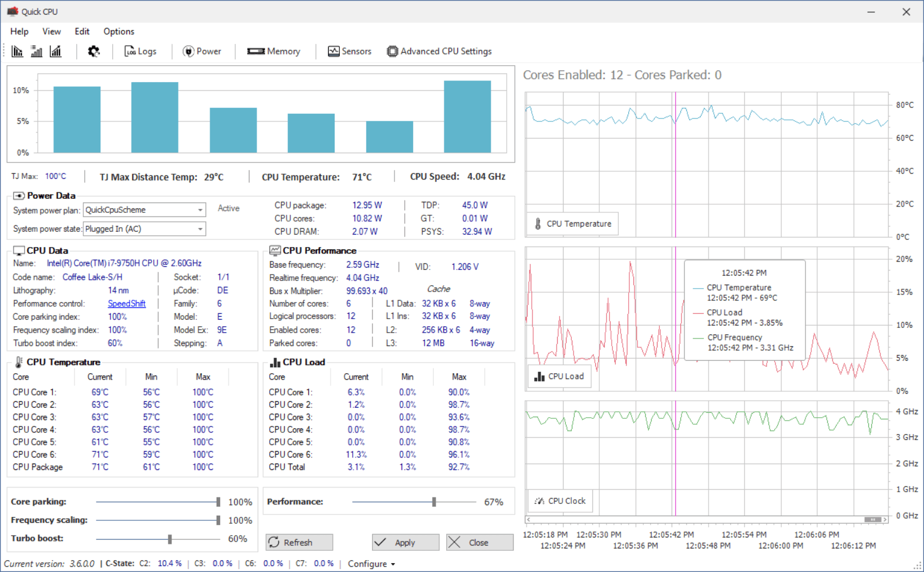
Task: Open the Configure dropdown in status bar
Action: pos(371,564)
